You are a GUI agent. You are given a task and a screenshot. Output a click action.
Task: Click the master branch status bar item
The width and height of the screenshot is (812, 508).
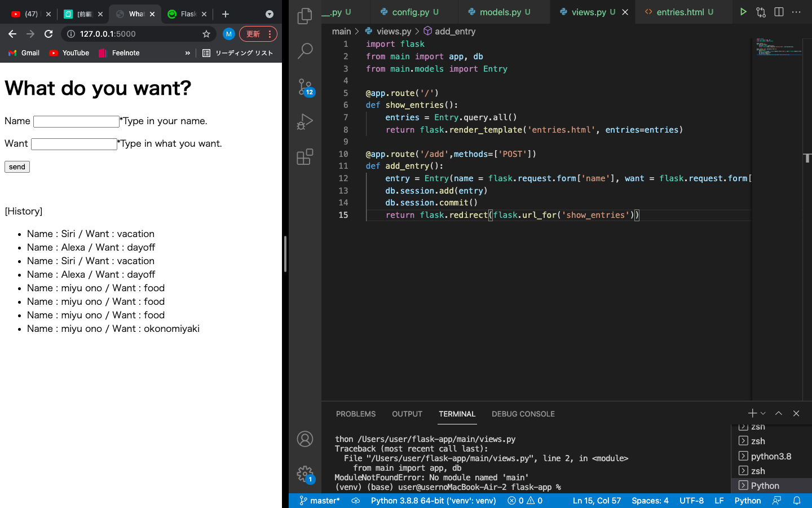(320, 501)
